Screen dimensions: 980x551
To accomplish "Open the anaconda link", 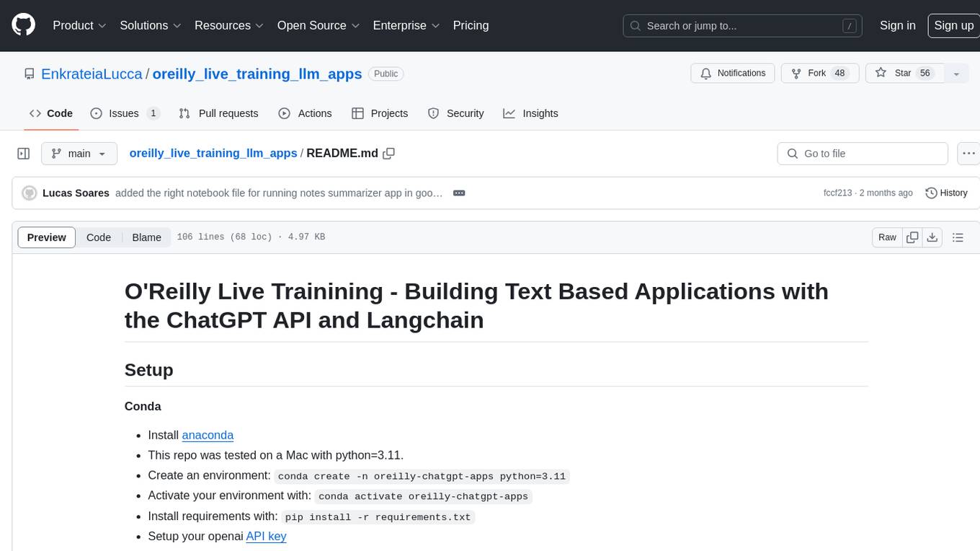I will point(208,435).
